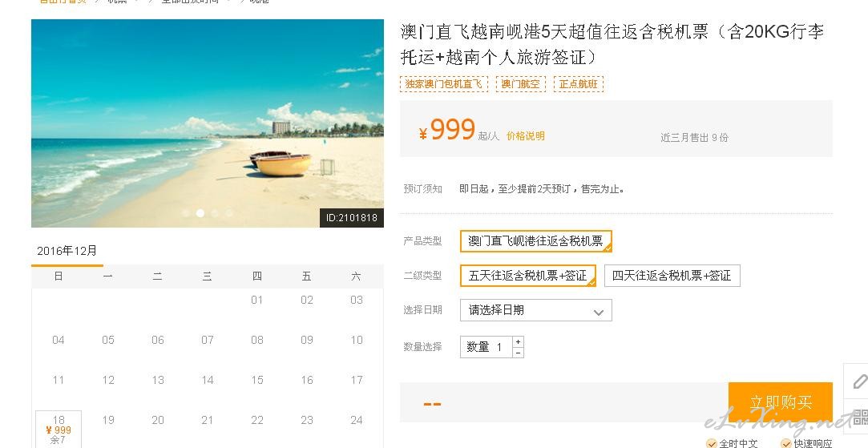This screenshot has height=448, width=868.
Task: Open the 请选择日期 date dropdown
Action: tap(536, 310)
